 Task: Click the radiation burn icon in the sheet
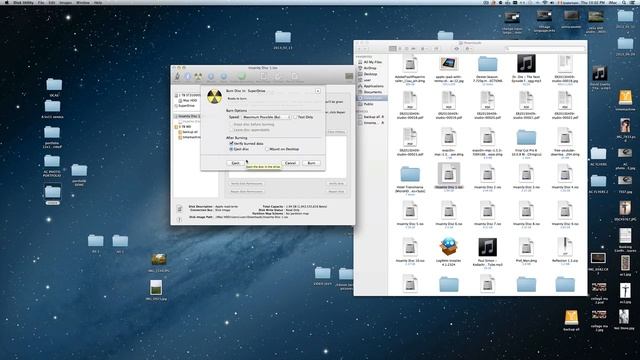[214, 97]
